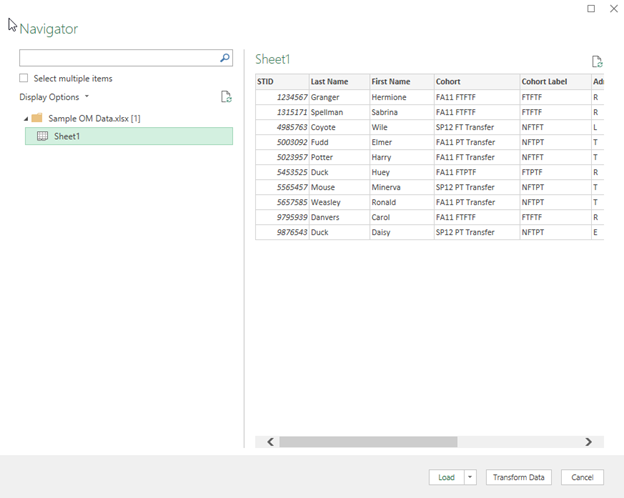Click the cell FA11 FTPTF
Viewport: 624px width, 498px height.
(x=477, y=172)
